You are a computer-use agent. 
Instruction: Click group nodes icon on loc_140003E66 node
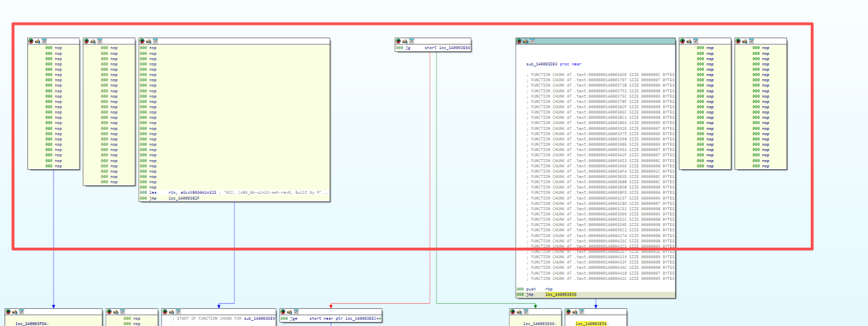(x=526, y=312)
